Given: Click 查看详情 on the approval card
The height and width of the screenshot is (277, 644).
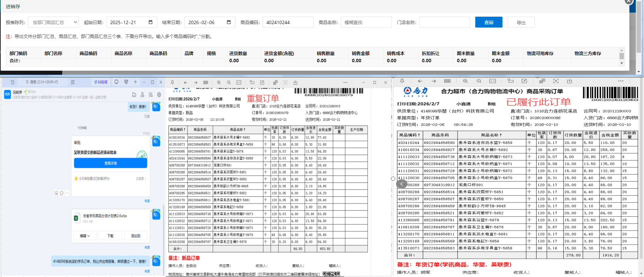Looking at the screenshot, I should point(110,163).
